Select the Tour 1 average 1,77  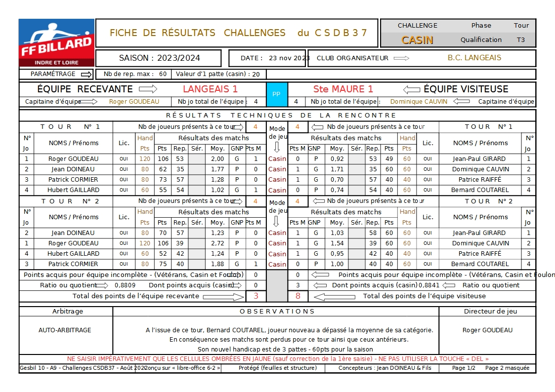pyautogui.click(x=217, y=169)
